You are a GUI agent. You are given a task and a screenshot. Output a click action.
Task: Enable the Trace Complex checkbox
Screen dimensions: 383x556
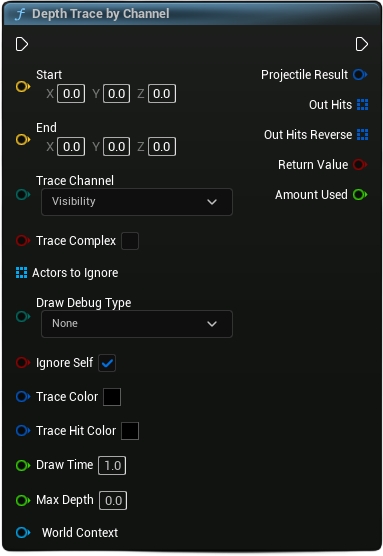130,241
